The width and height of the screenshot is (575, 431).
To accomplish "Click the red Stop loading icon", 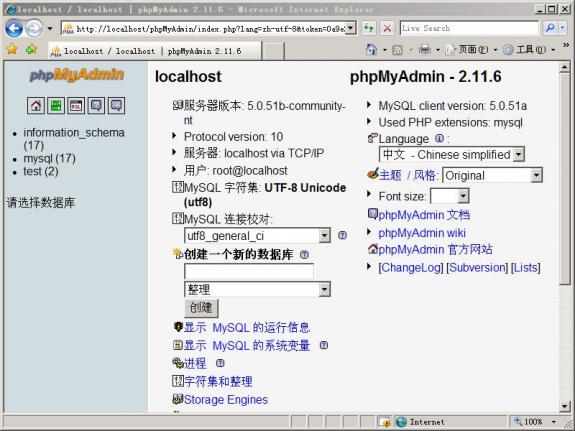I will (x=387, y=28).
